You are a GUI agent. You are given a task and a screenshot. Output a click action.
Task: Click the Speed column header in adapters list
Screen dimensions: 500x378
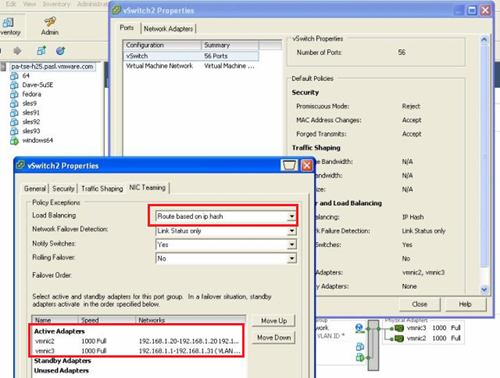click(x=107, y=320)
